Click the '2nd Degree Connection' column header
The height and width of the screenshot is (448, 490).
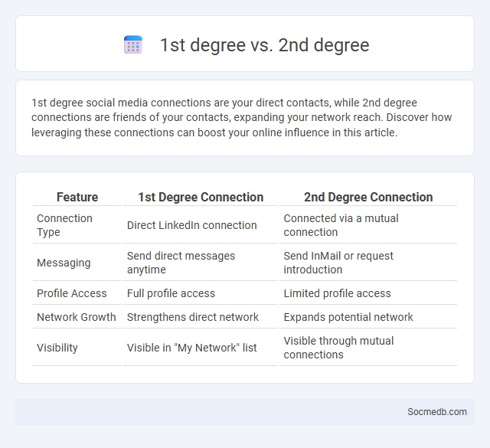tap(368, 197)
